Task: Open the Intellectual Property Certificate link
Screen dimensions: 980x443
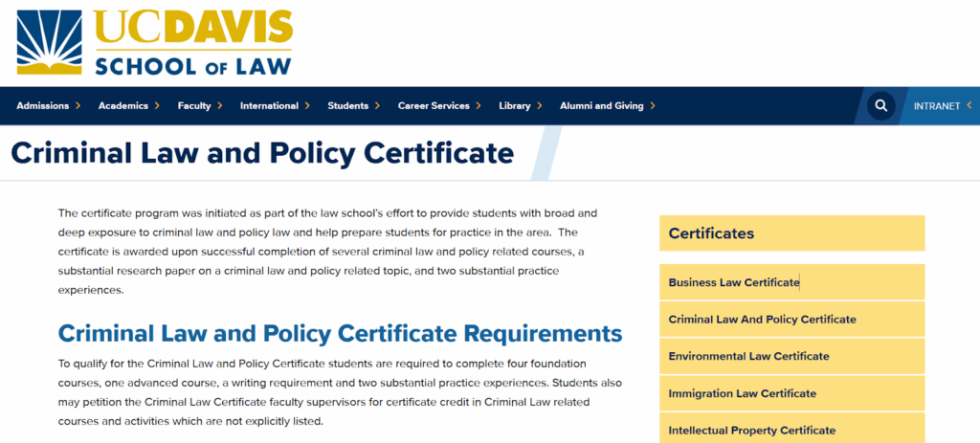Action: coord(791,429)
